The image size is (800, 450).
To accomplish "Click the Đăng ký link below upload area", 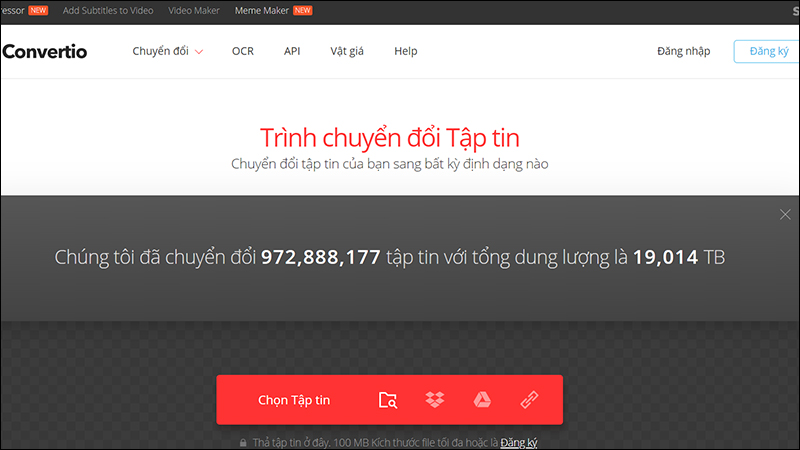I will [519, 442].
